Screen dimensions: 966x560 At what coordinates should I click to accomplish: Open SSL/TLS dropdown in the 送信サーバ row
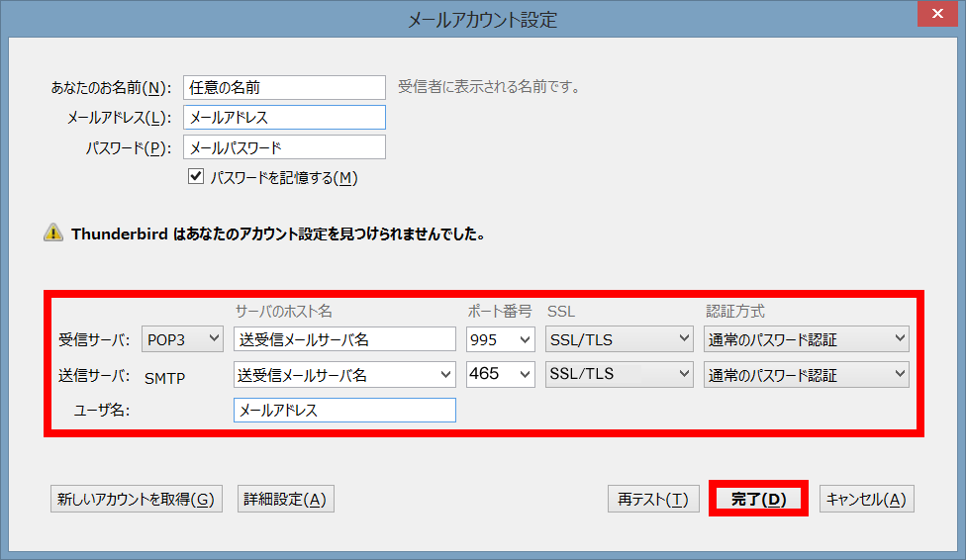point(620,374)
